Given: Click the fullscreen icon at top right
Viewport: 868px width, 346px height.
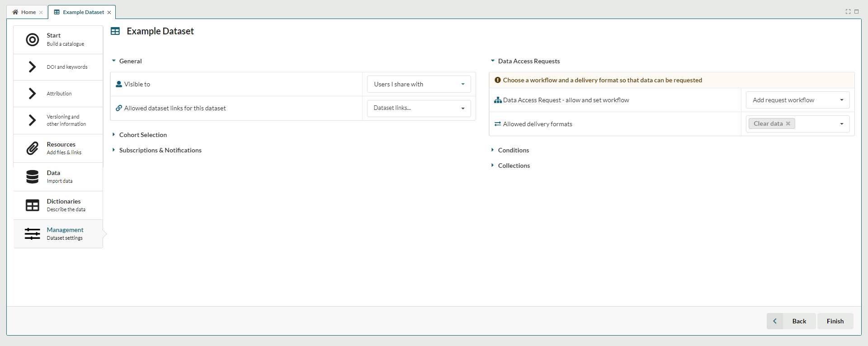Looking at the screenshot, I should tap(848, 12).
